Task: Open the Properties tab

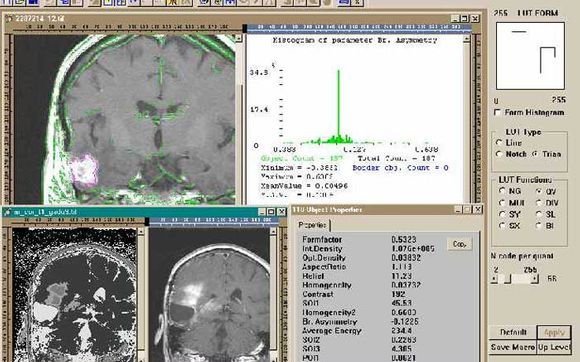Action: click(313, 225)
